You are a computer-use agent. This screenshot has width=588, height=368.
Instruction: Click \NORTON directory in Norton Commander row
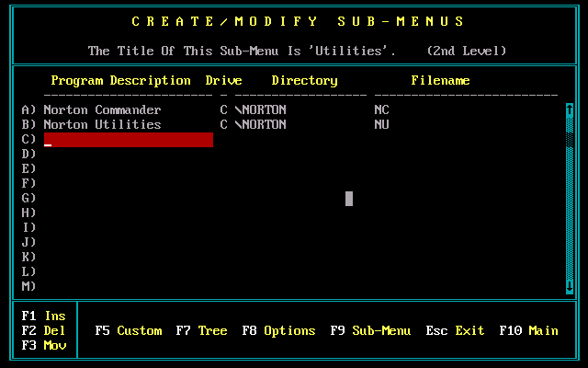261,110
